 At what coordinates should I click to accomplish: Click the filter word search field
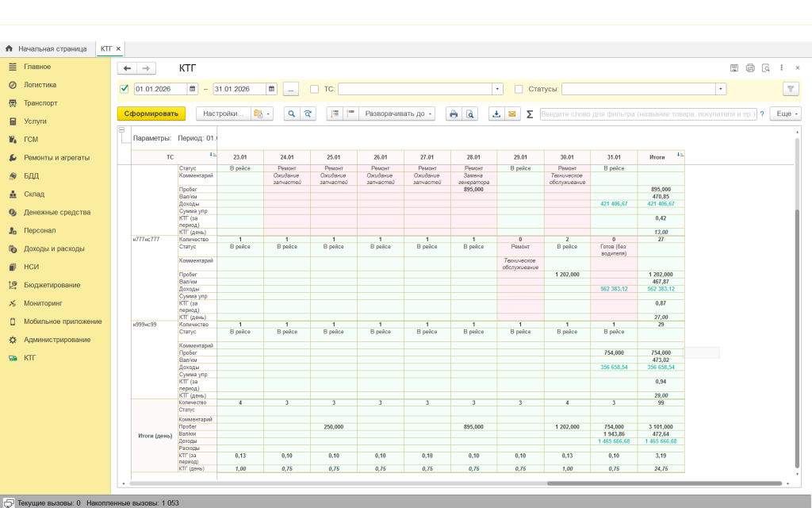[x=648, y=114]
